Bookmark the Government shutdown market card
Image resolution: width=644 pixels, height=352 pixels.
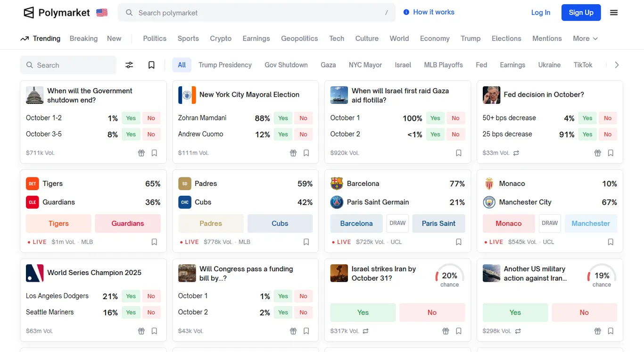154,153
